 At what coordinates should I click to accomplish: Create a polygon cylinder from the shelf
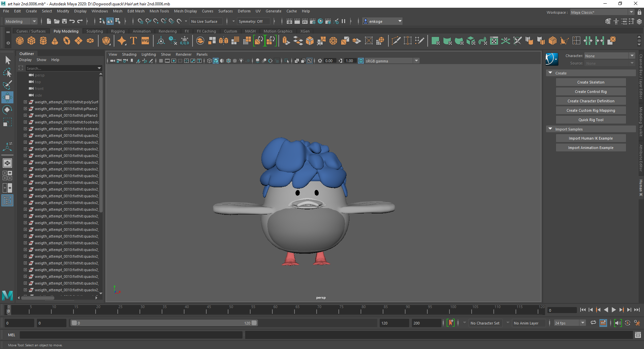(43, 41)
